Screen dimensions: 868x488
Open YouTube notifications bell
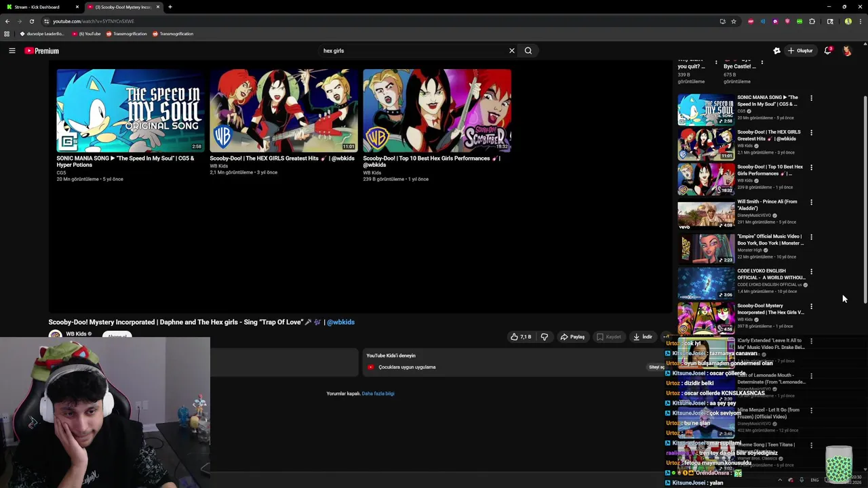(x=827, y=51)
